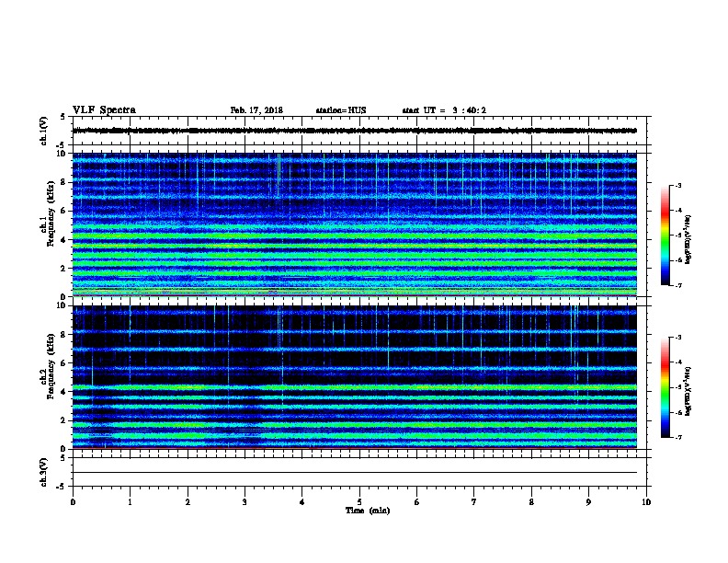This screenshot has width=728, height=563.
Task: Select the log(PSD) label beside ch.2 colorbar
Action: coord(688,392)
